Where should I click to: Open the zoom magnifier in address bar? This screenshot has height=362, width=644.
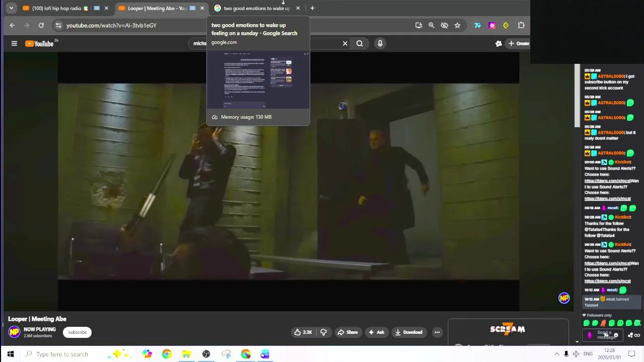[431, 25]
